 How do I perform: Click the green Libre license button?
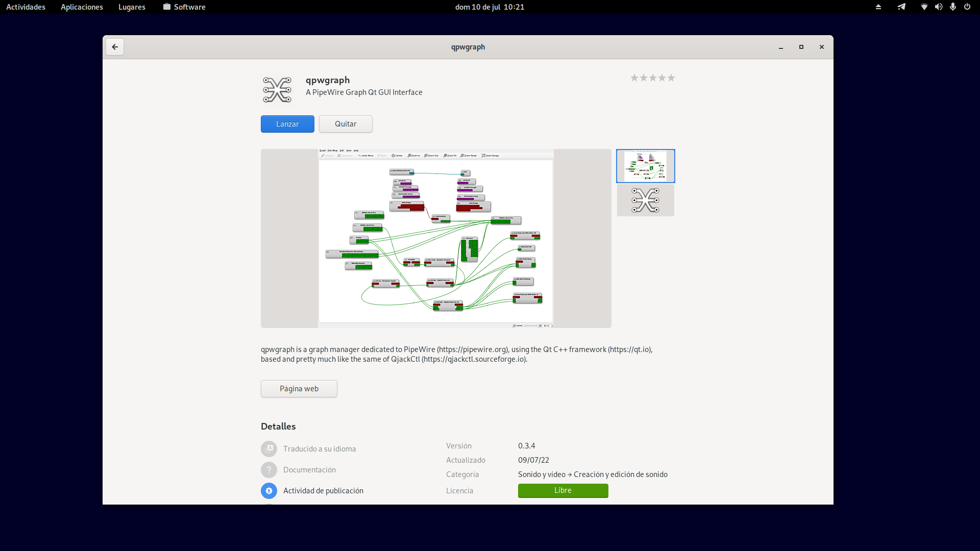pyautogui.click(x=563, y=490)
